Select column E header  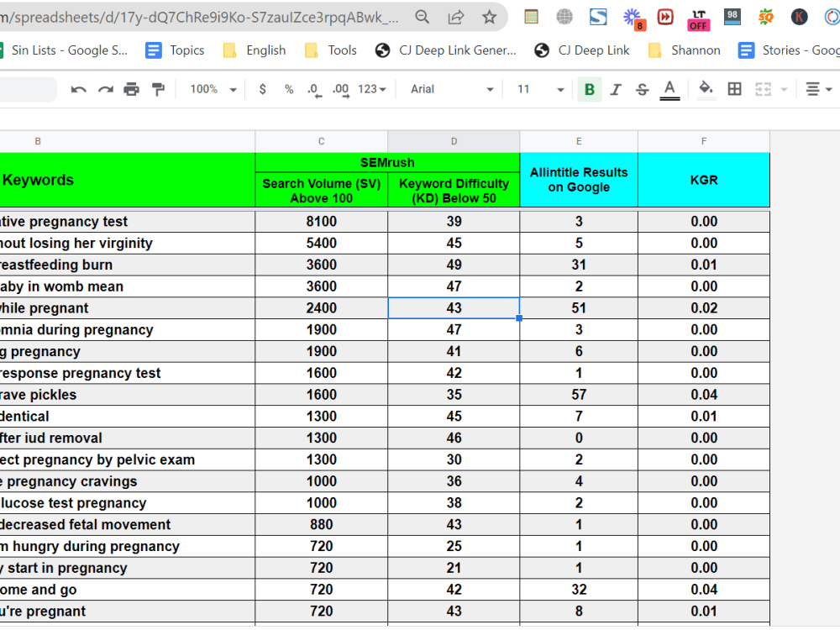coord(579,141)
